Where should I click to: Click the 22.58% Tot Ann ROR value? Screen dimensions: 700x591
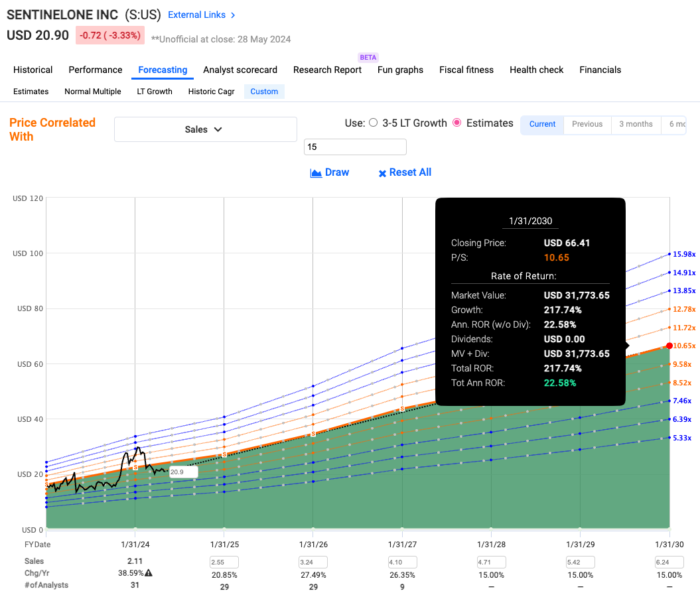[x=560, y=383]
